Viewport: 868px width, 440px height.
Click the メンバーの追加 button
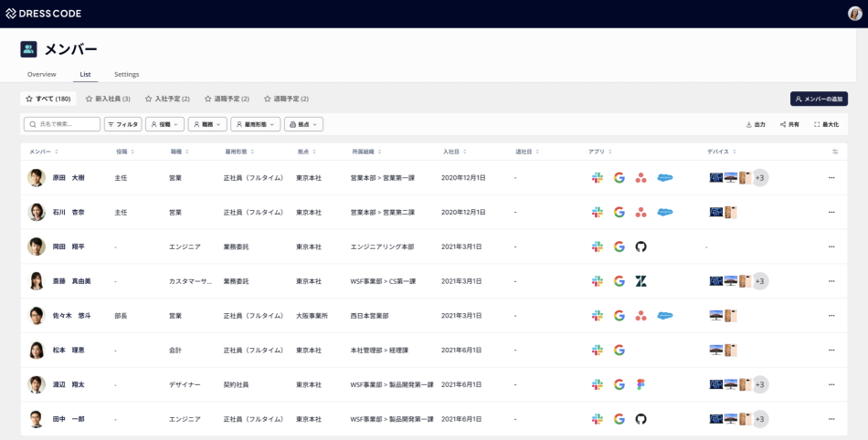[x=819, y=99]
